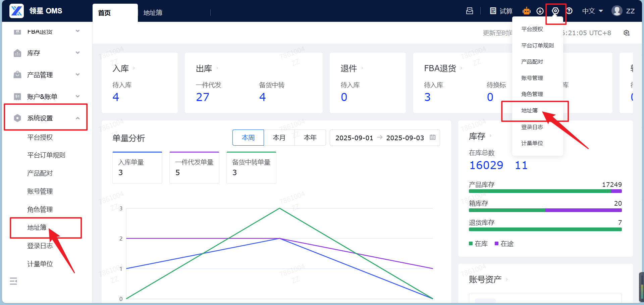Click the 箱库存 progress bar

[x=545, y=210]
